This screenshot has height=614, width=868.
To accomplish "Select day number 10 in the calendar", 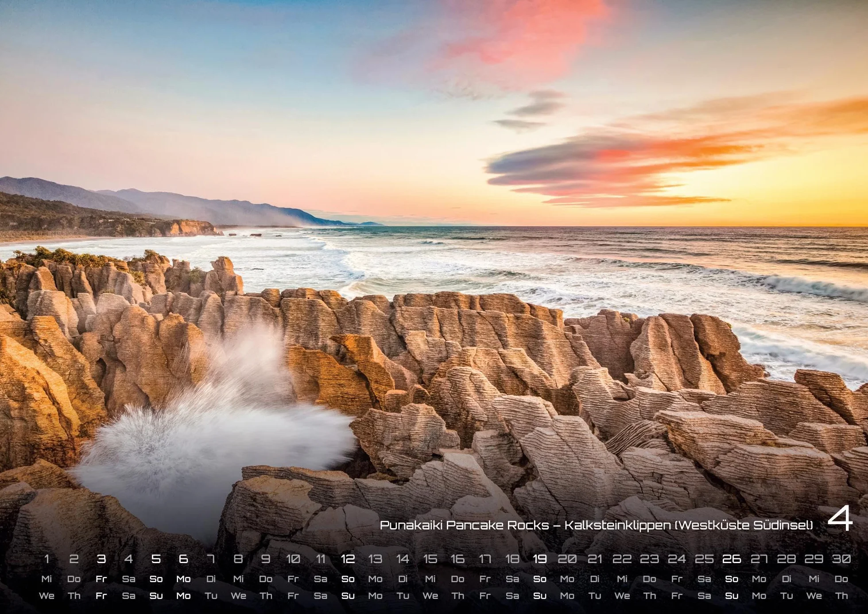I will click(293, 559).
